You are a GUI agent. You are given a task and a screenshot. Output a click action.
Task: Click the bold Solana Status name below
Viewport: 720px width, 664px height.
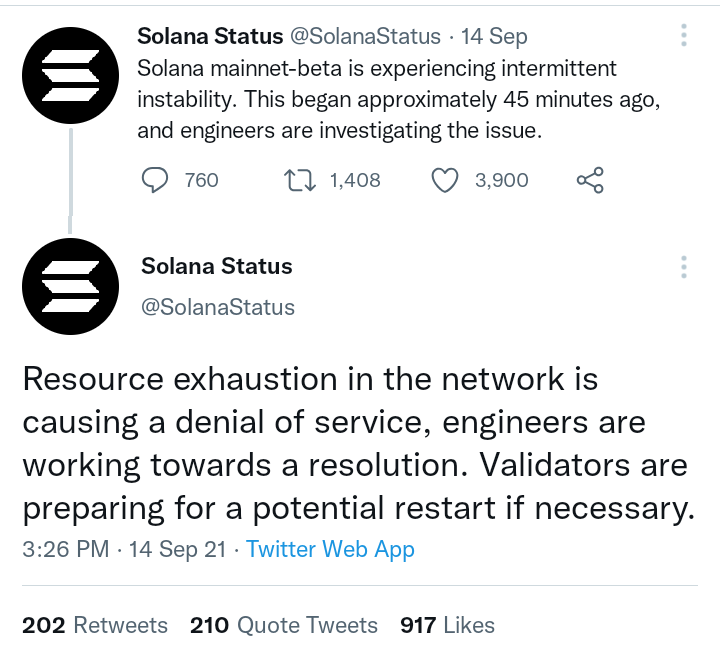coord(217,266)
